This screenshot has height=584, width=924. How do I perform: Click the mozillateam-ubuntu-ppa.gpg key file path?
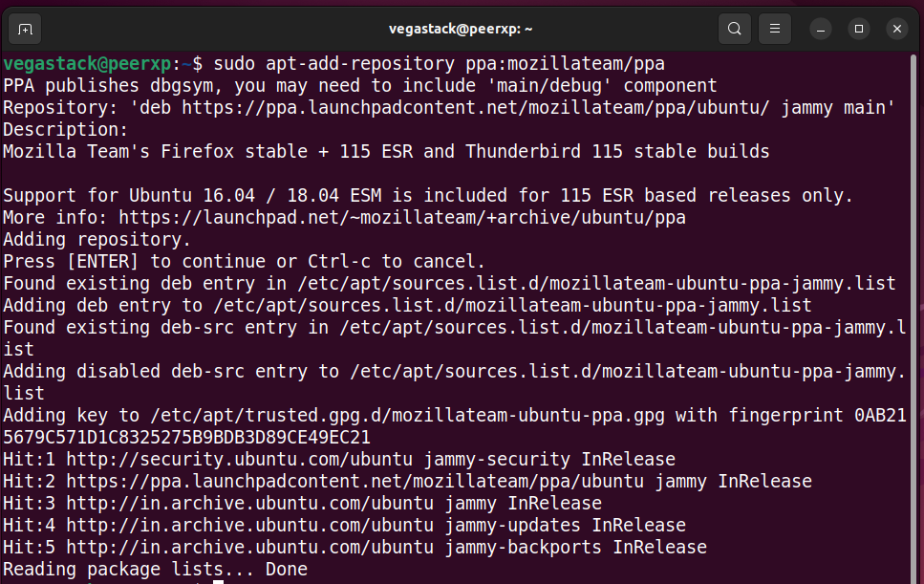tap(406, 416)
